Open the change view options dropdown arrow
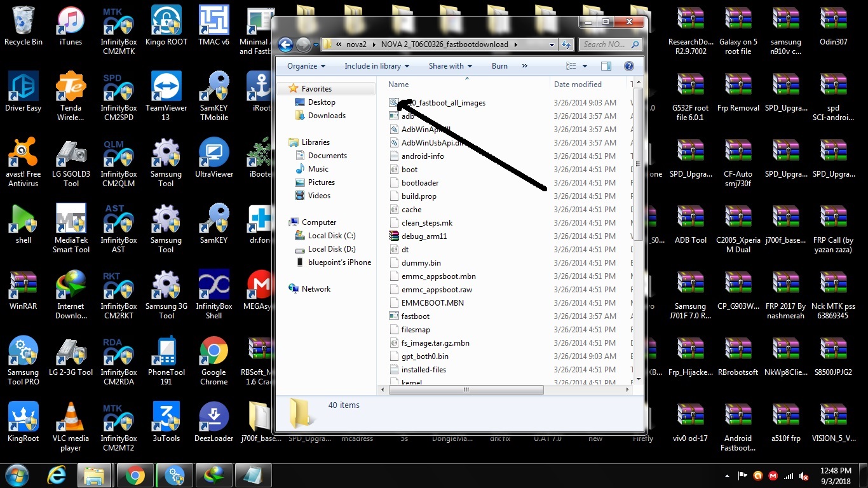Image resolution: width=868 pixels, height=488 pixels. point(585,66)
